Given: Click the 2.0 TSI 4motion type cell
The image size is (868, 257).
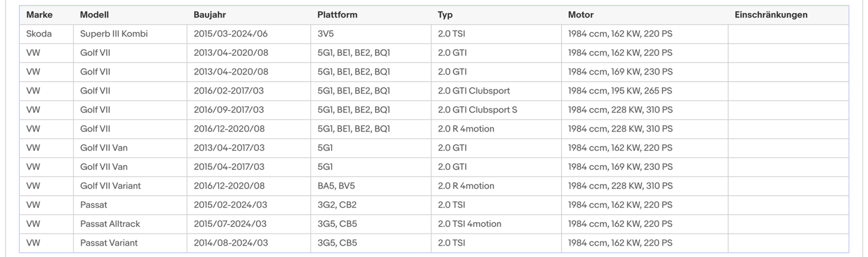Looking at the screenshot, I should coord(469,224).
